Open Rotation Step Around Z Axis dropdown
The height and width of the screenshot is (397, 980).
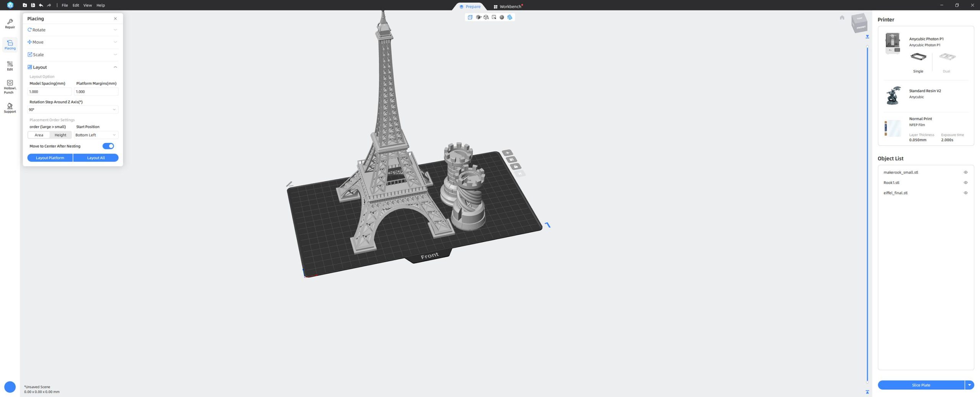pyautogui.click(x=72, y=110)
